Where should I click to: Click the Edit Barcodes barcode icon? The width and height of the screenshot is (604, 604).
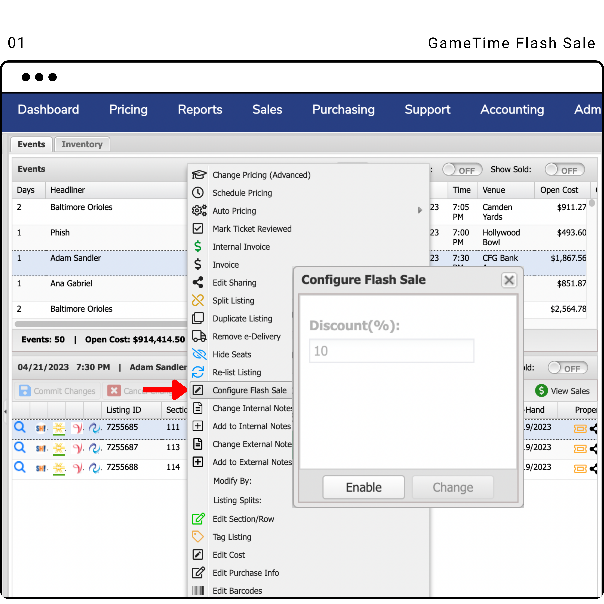tap(198, 591)
